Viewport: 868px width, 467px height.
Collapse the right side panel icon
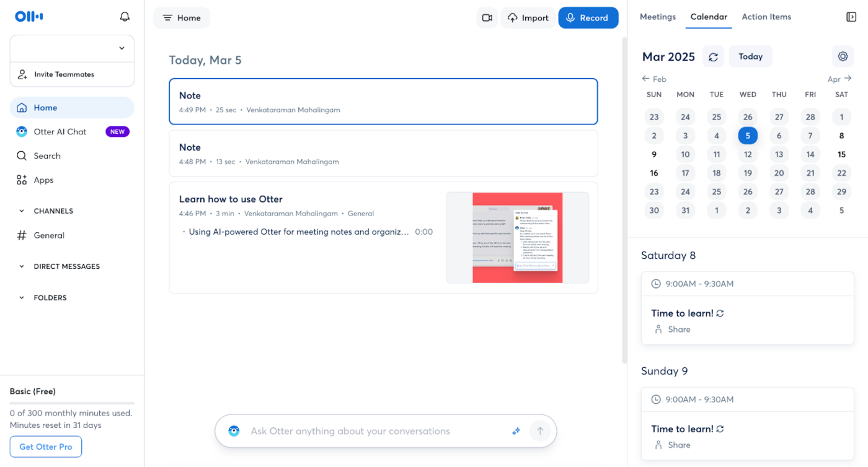coord(851,17)
